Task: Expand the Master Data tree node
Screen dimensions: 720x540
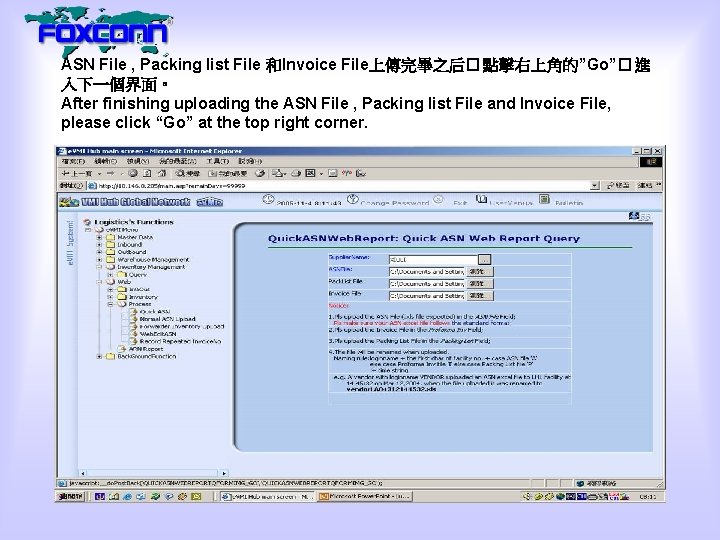Action: point(99,238)
